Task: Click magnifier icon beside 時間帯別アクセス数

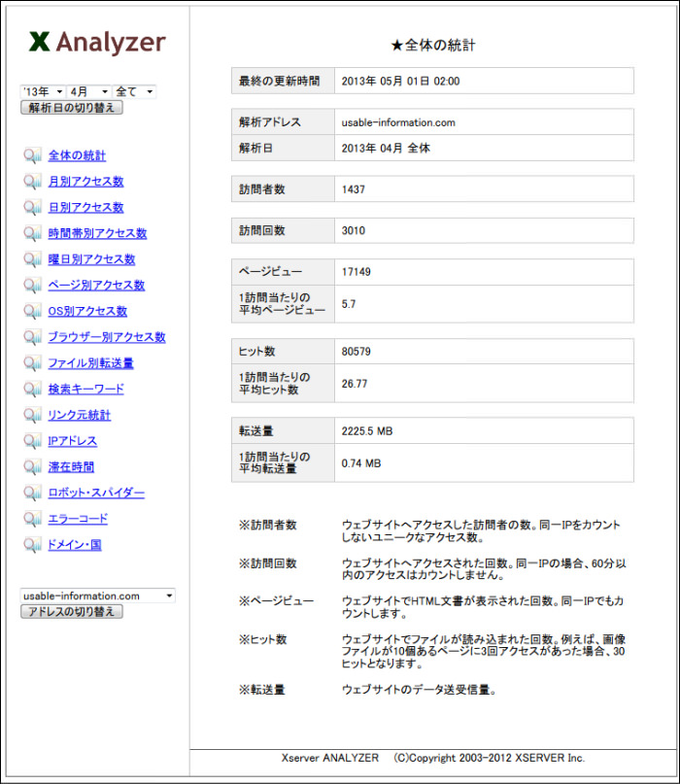Action: (x=32, y=233)
